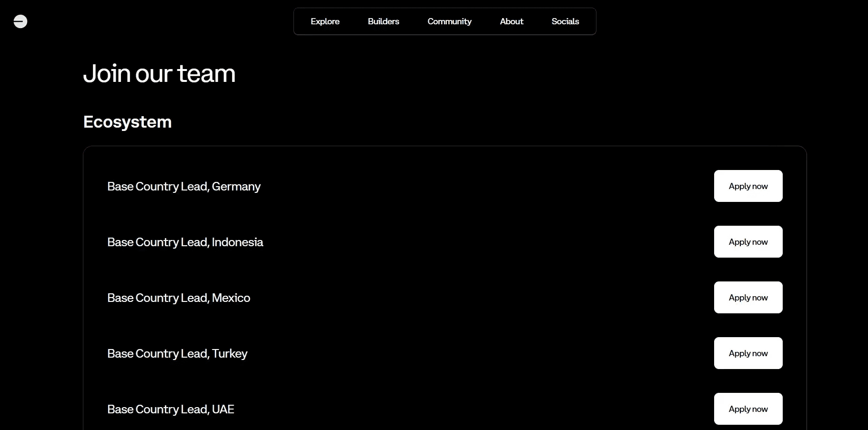Open the Socials menu
This screenshot has width=868, height=430.
click(565, 21)
